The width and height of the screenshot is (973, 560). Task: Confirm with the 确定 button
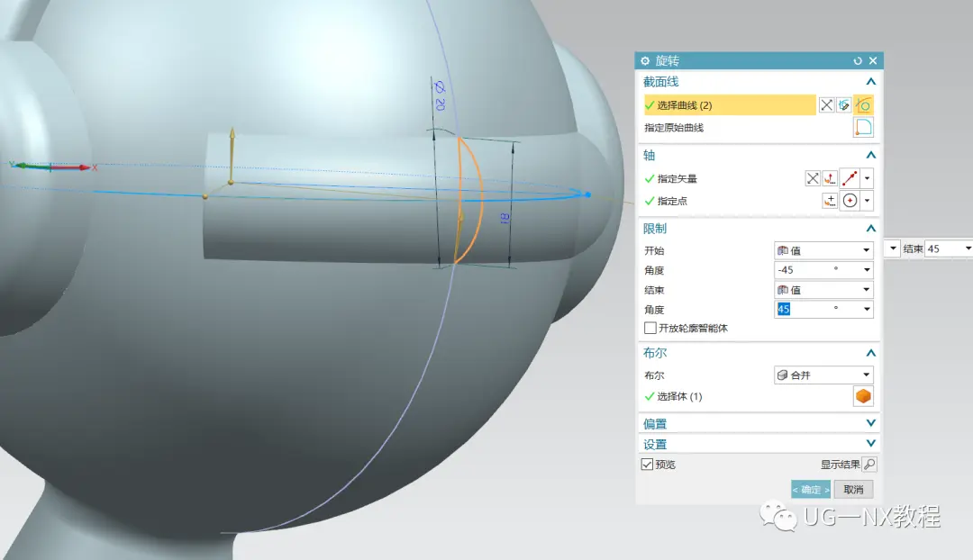[x=811, y=490]
